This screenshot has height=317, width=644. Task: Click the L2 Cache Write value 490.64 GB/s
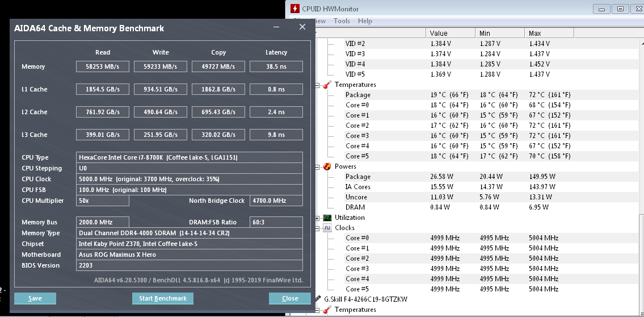click(x=161, y=112)
